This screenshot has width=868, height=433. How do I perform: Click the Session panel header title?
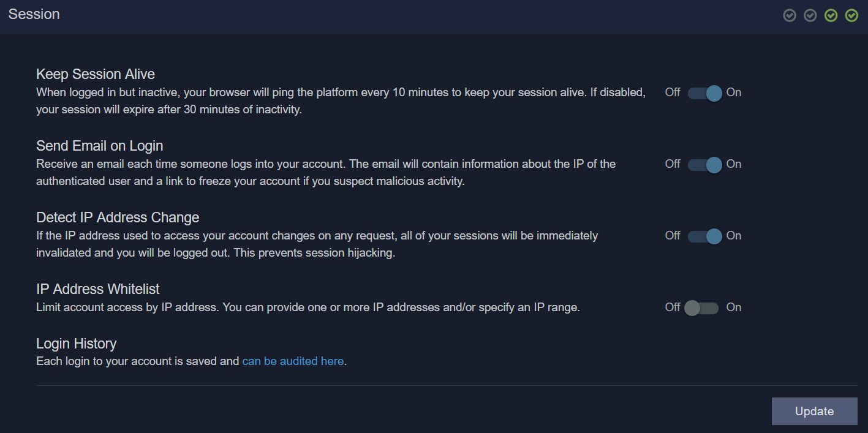[34, 14]
